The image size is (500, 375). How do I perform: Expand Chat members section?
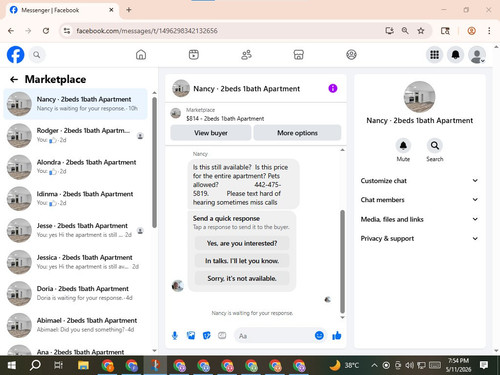[419, 200]
